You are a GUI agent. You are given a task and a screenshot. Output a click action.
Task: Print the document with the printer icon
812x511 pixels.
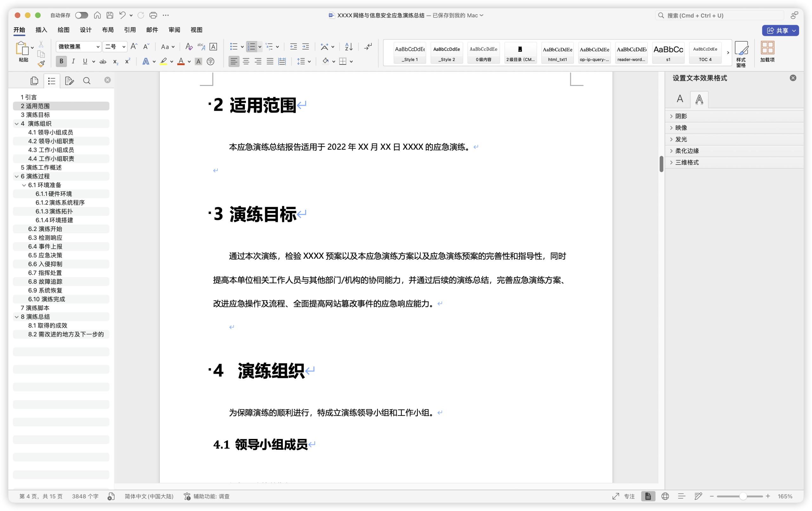click(153, 15)
